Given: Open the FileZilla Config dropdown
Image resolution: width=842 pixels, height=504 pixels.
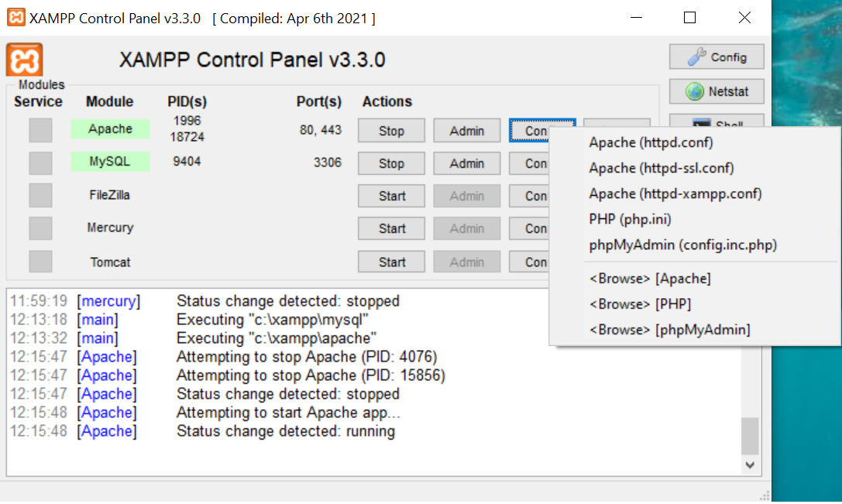Looking at the screenshot, I should pos(530,197).
